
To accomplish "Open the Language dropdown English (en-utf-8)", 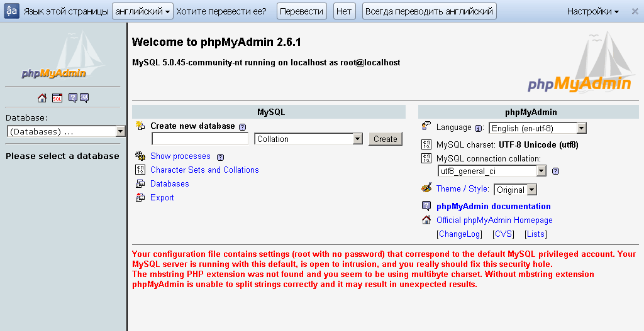I will [x=538, y=128].
